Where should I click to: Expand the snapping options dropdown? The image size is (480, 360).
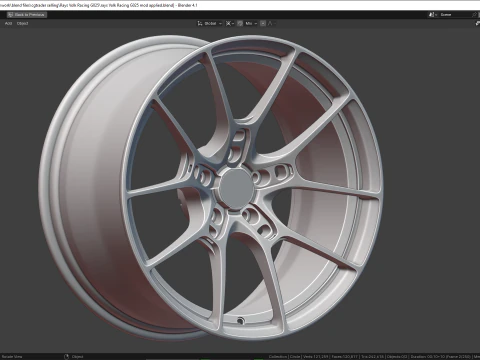point(251,23)
